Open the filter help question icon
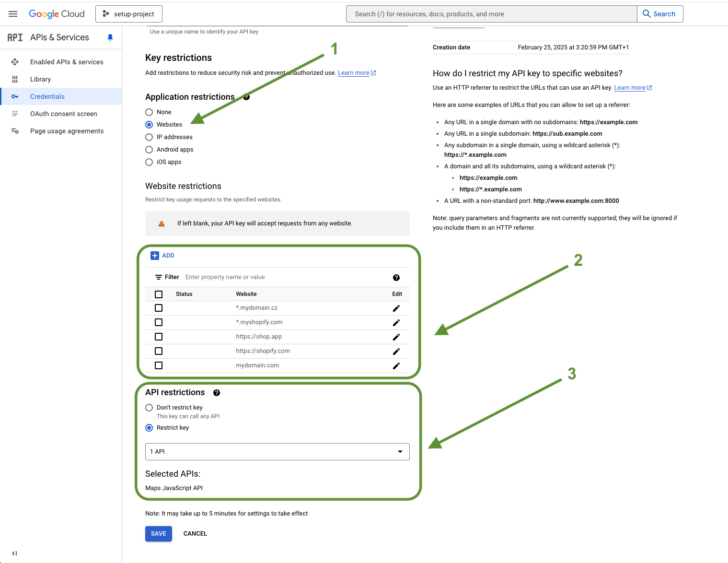Viewport: 728px width, 563px height. tap(396, 278)
